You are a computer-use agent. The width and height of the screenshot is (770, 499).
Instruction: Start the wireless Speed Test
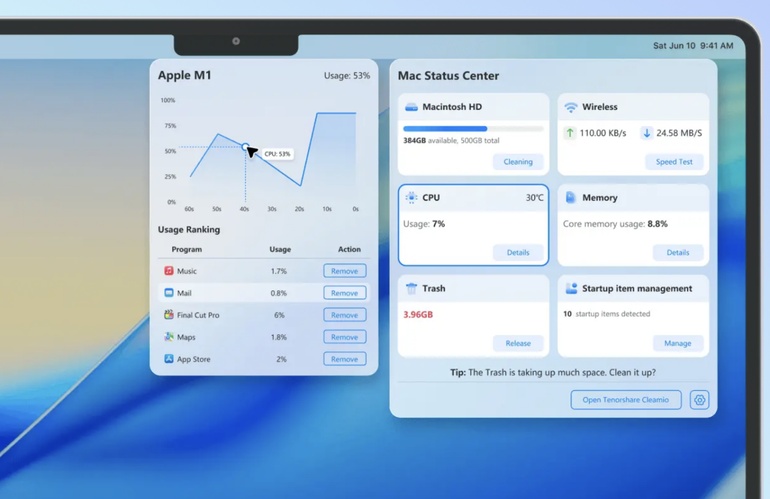[674, 162]
